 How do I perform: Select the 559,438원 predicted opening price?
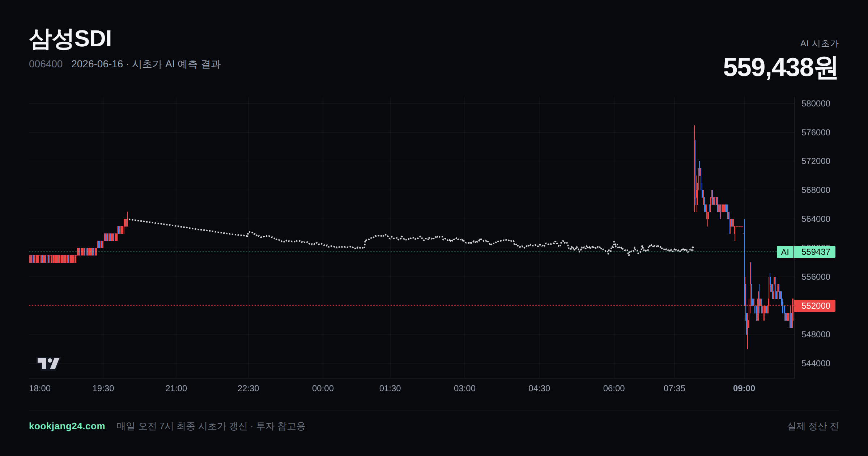780,67
